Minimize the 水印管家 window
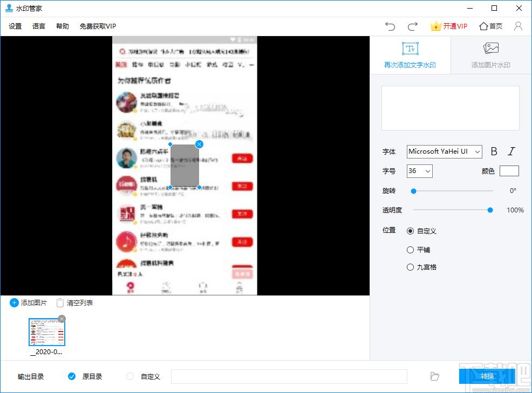The height and width of the screenshot is (393, 532). (470, 8)
